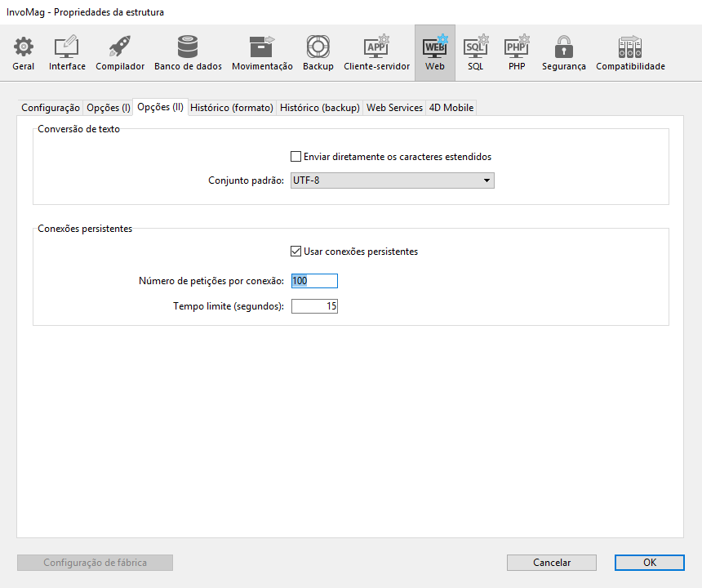Switch to the Configuração tab

pyautogui.click(x=51, y=108)
